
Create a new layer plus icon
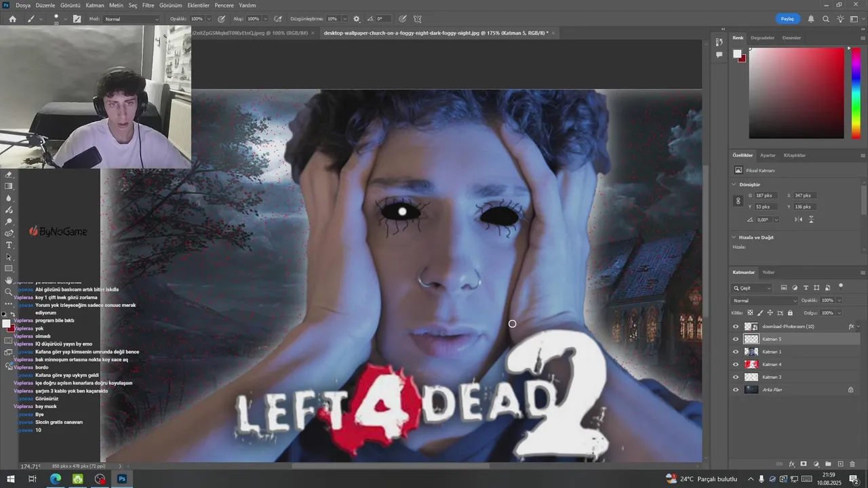[x=840, y=464]
